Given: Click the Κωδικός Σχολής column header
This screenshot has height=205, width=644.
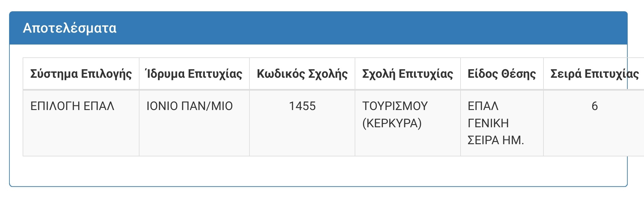Looking at the screenshot, I should click(x=302, y=74).
